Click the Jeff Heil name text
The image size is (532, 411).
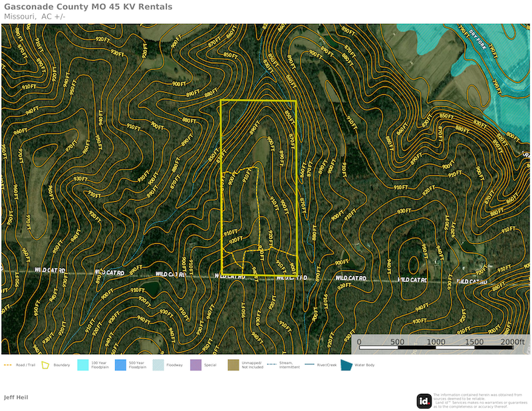(x=16, y=397)
